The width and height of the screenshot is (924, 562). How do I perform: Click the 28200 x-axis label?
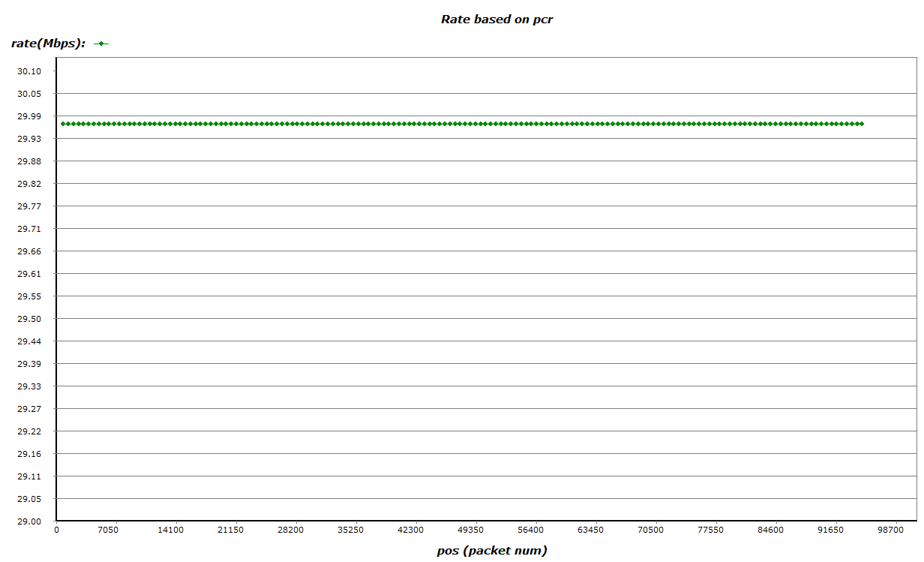[x=291, y=530]
